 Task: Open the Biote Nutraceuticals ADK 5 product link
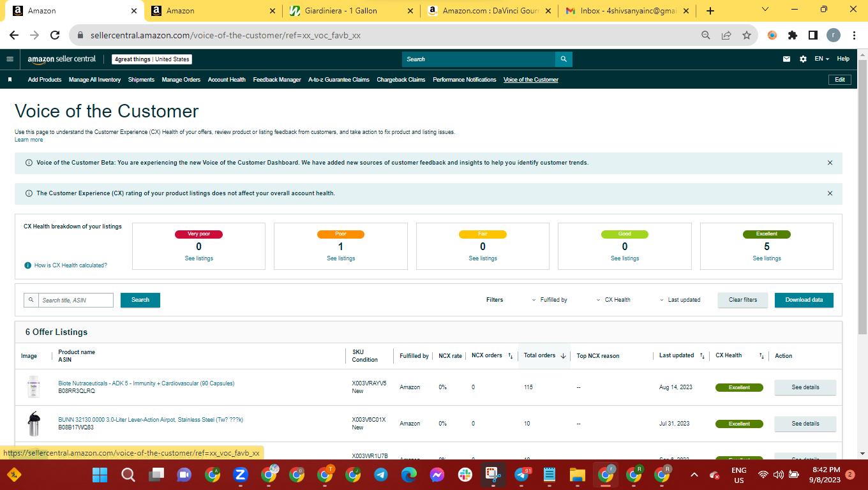pos(146,383)
